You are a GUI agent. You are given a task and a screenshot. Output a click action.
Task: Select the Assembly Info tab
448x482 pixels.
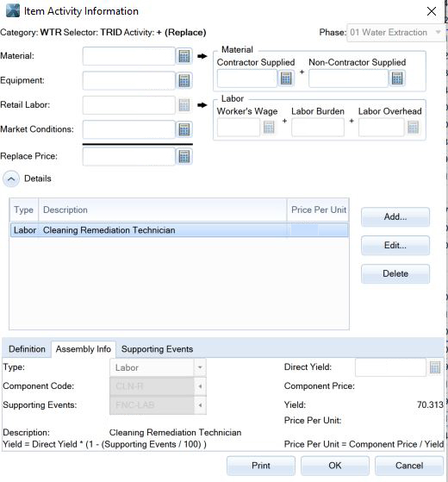[84, 349]
